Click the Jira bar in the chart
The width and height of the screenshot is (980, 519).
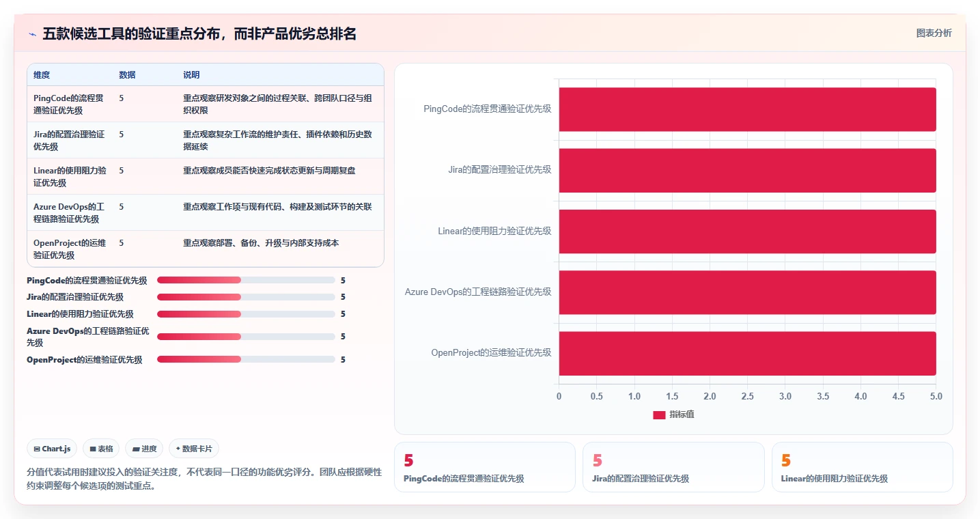pos(747,170)
